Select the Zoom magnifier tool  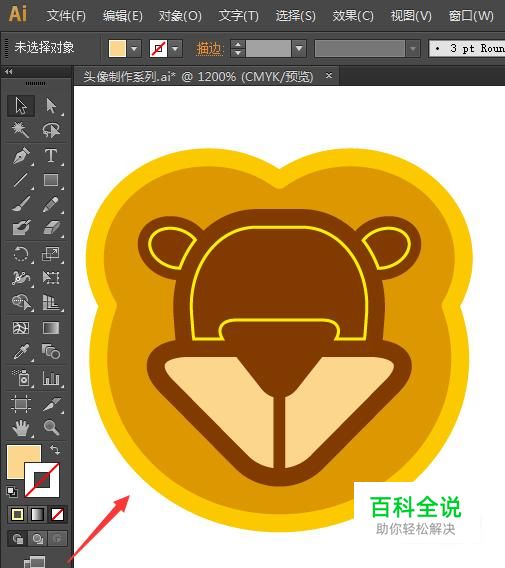click(51, 428)
